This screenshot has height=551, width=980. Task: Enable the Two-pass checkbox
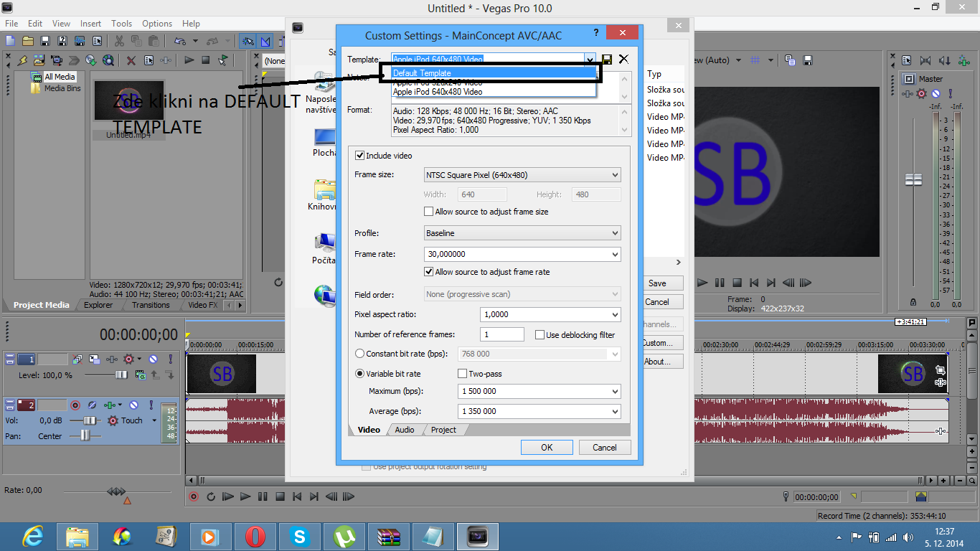[x=463, y=374]
